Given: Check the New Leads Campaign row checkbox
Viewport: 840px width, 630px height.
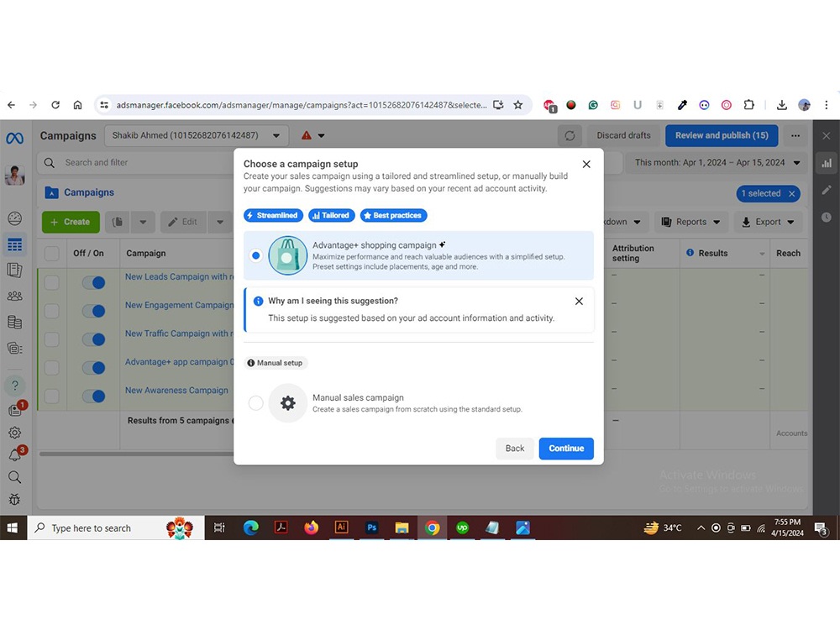Looking at the screenshot, I should [x=52, y=282].
